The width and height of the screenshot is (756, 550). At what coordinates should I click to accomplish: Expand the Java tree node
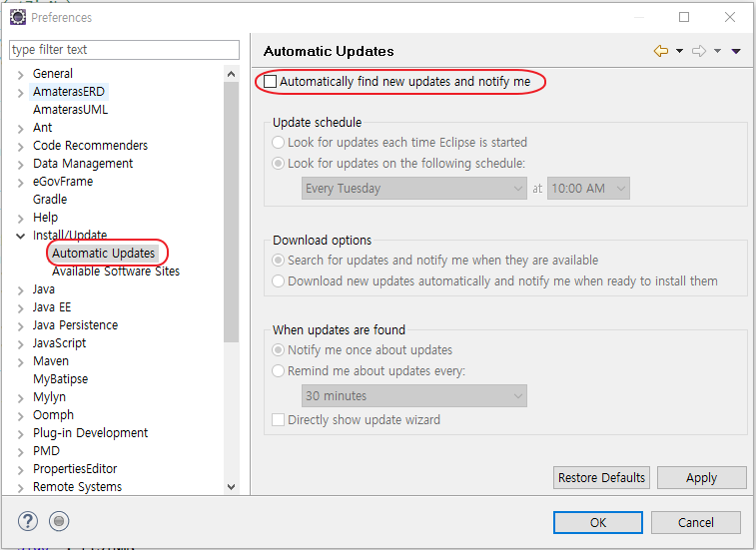click(x=20, y=290)
